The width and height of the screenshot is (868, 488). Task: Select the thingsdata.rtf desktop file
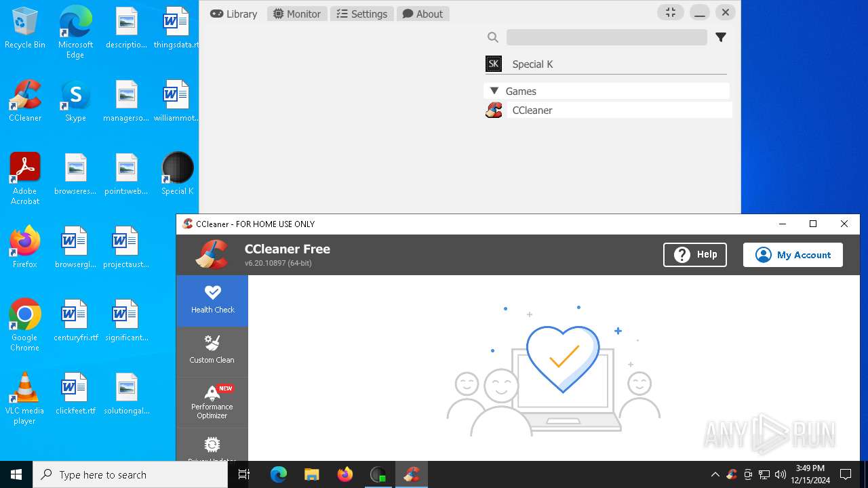176,28
